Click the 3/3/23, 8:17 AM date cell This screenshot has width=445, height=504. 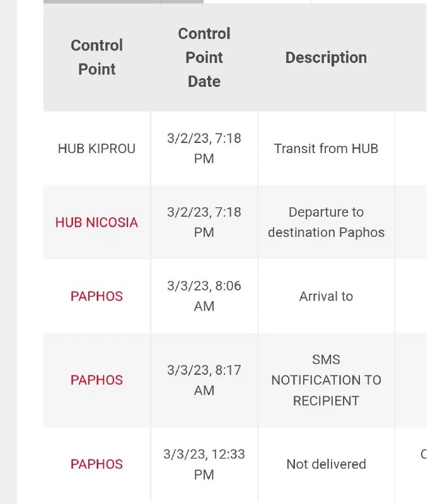[204, 380]
